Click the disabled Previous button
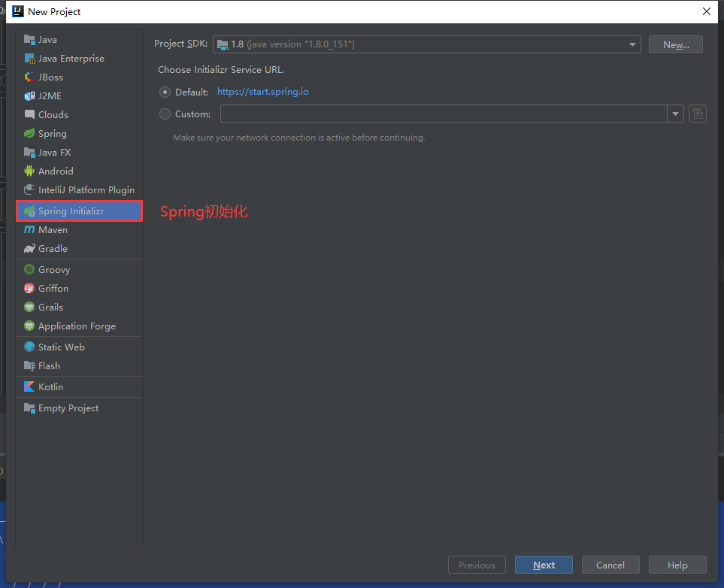The height and width of the screenshot is (588, 724). tap(477, 565)
